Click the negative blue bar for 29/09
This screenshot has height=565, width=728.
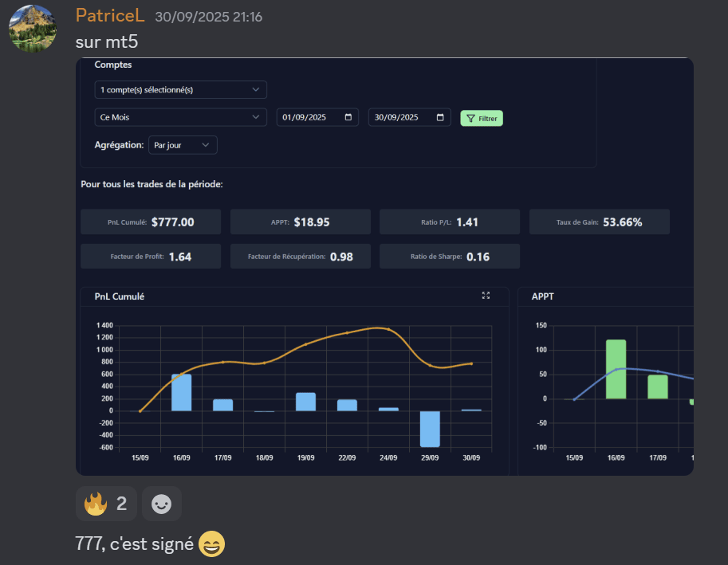coord(430,429)
